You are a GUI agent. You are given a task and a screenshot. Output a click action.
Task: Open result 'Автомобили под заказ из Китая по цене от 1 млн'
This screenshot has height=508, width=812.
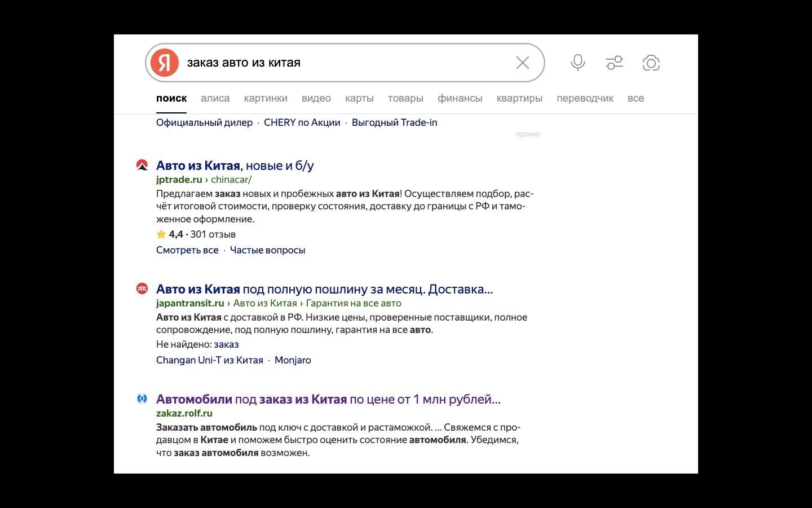(328, 399)
